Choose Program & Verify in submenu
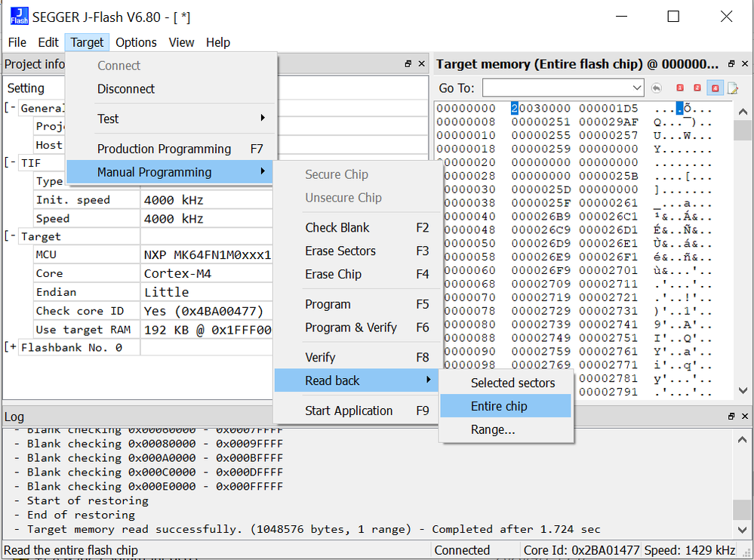The width and height of the screenshot is (754, 560). [x=357, y=328]
